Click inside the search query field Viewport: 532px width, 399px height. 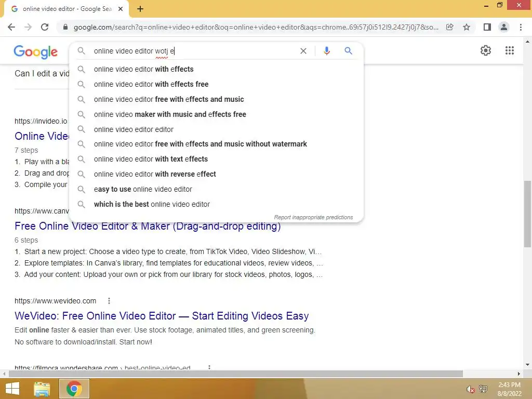193,51
